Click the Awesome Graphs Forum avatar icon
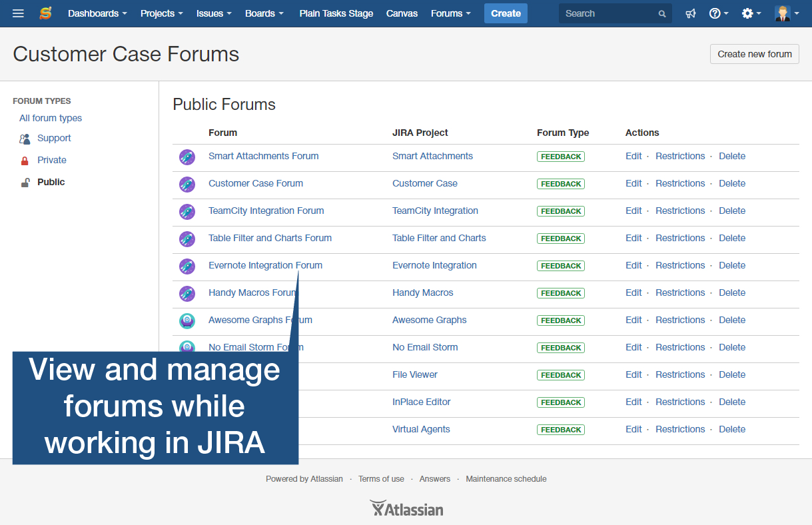 (x=187, y=321)
